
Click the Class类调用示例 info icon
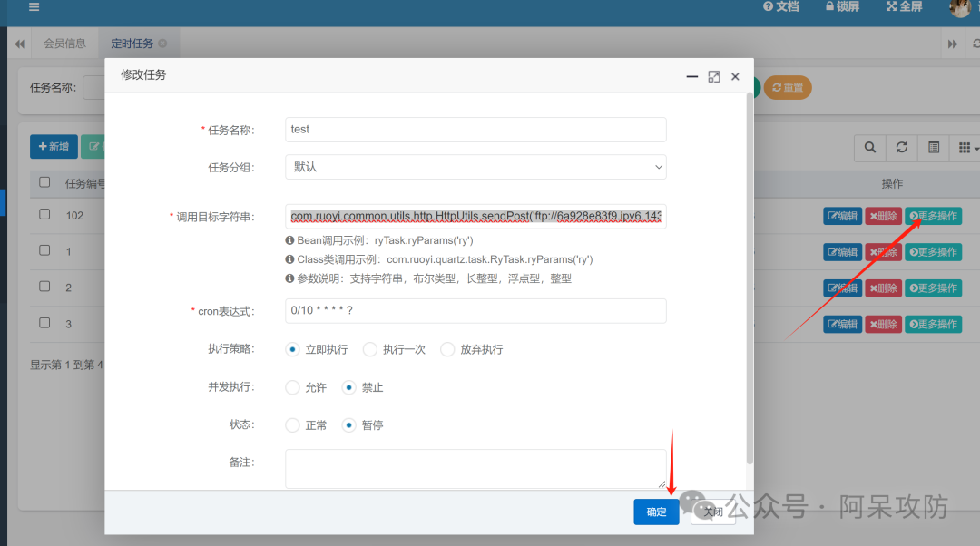[x=289, y=259]
